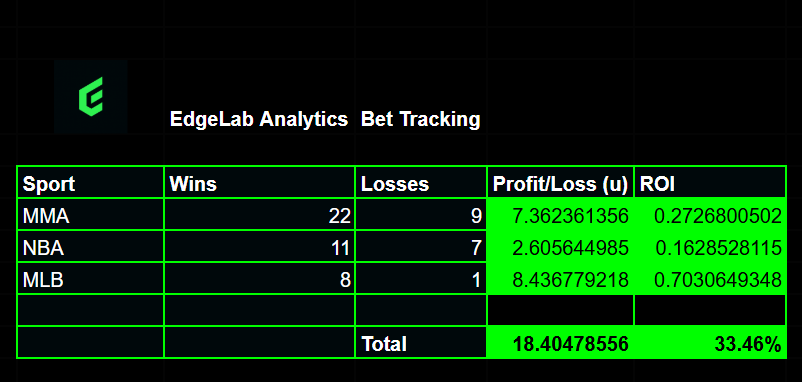Select the 'Total' label cell
Viewport: 802px width, 382px height.
click(x=421, y=343)
